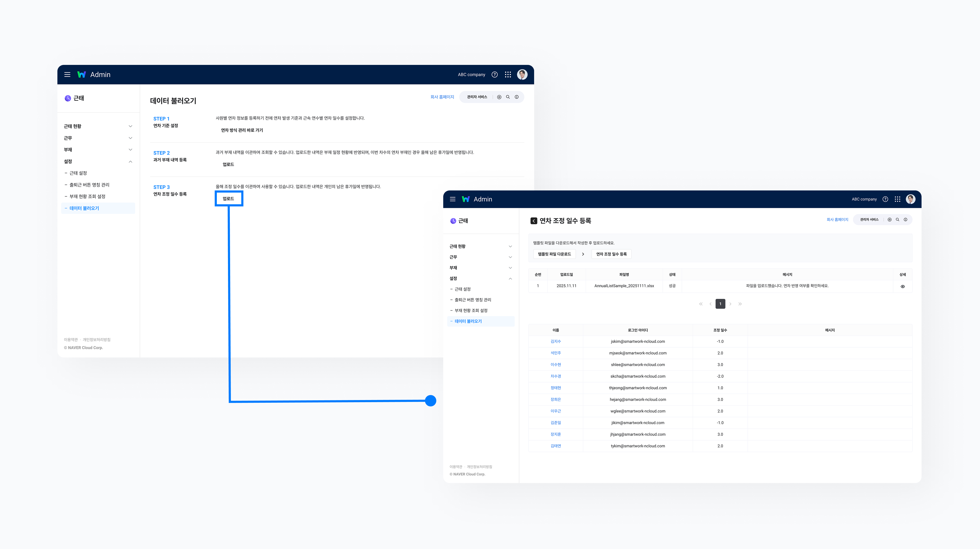This screenshot has width=980, height=549.
Task: Click 템플릿 파일 다운로드 button
Action: (x=554, y=254)
